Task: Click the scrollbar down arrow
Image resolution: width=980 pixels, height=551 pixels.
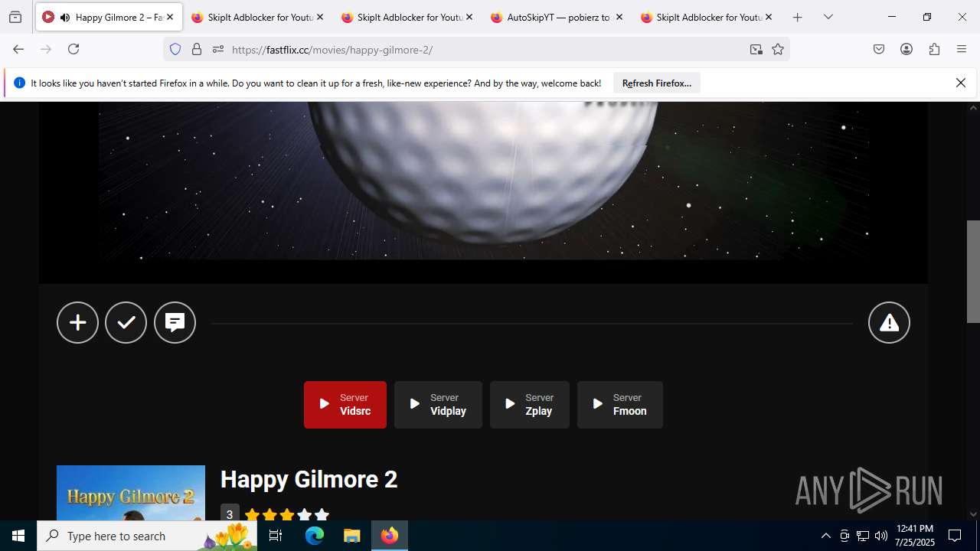Action: (x=973, y=514)
